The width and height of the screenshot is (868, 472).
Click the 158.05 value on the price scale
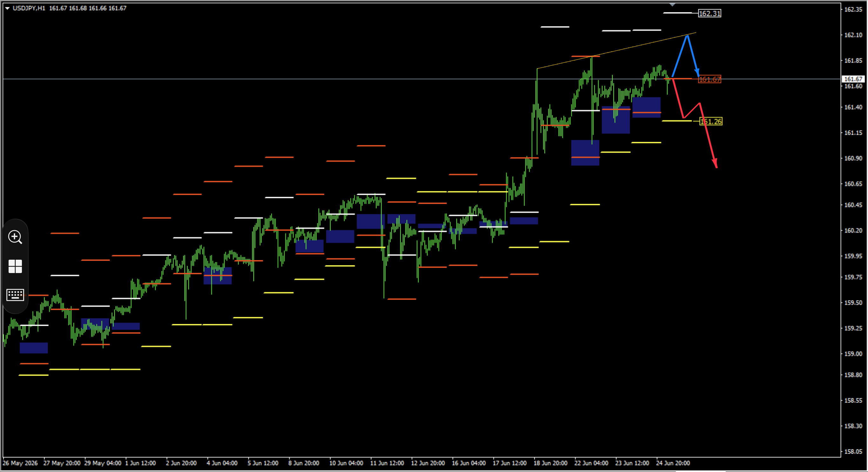(853, 451)
